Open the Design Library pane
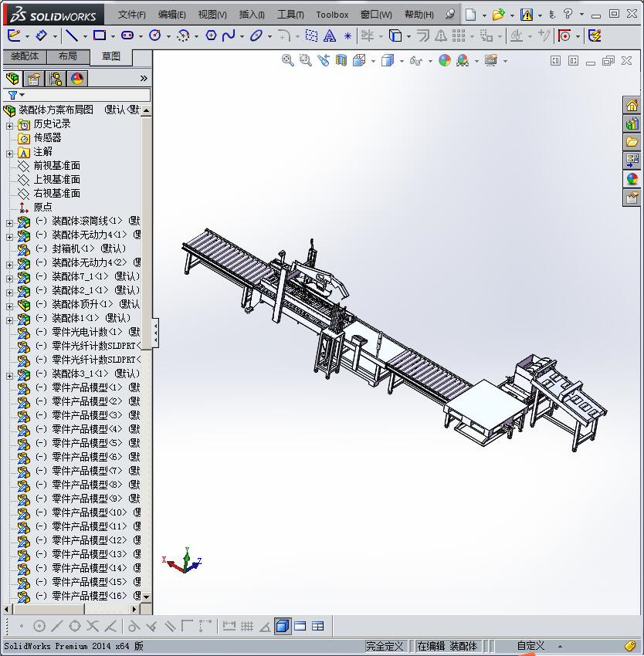This screenshot has width=644, height=656. pos(632,123)
